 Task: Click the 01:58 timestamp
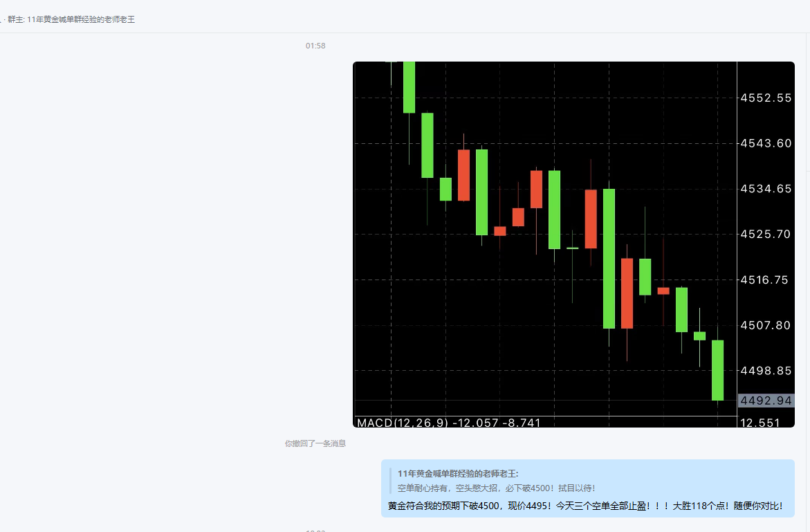[315, 46]
